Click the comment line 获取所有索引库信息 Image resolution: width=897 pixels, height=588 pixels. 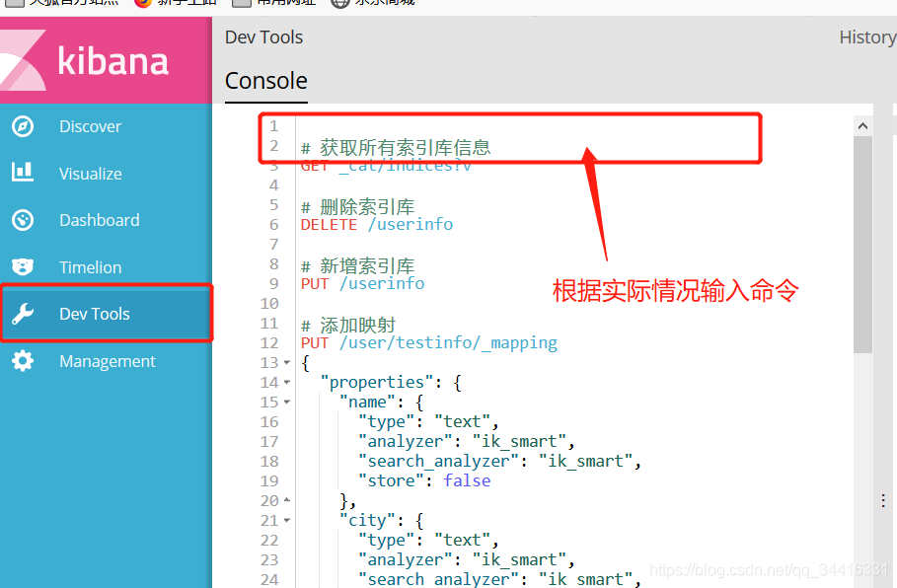tap(396, 148)
